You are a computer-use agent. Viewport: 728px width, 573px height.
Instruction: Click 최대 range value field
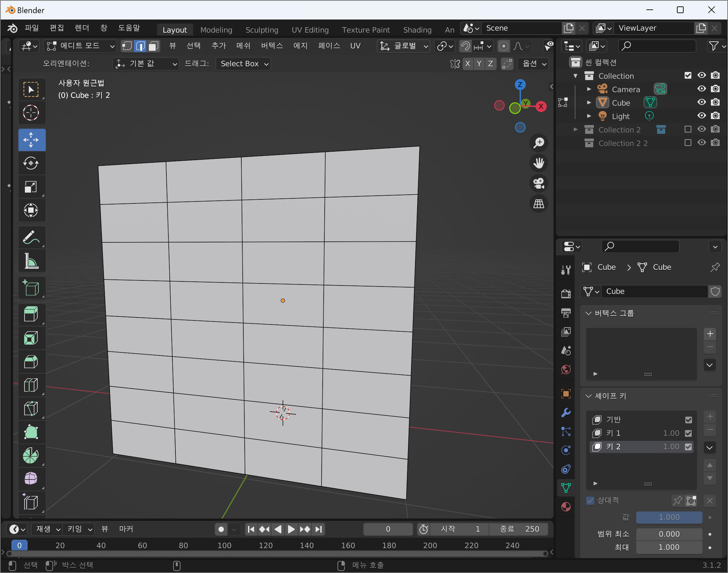coord(669,547)
